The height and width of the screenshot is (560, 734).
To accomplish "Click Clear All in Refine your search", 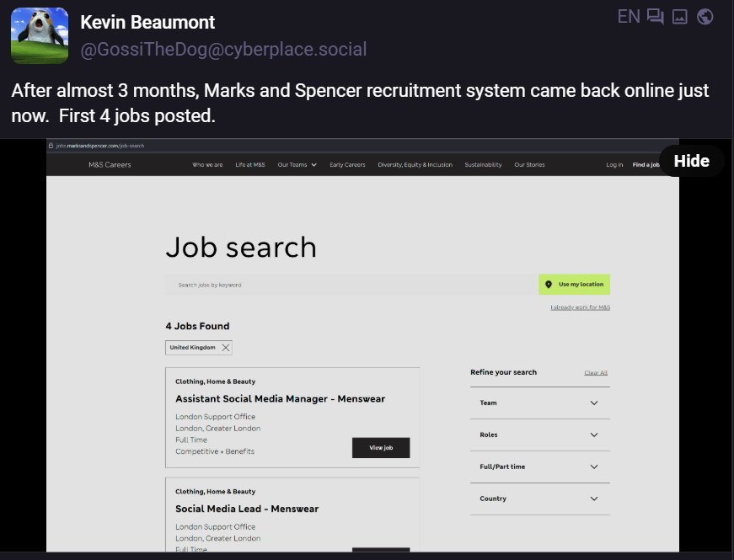I will (x=596, y=373).
